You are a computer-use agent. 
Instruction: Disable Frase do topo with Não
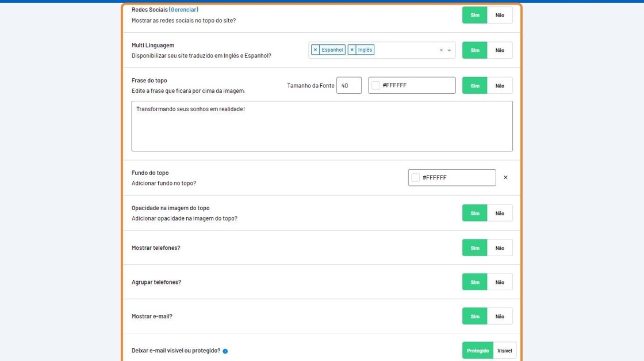500,86
